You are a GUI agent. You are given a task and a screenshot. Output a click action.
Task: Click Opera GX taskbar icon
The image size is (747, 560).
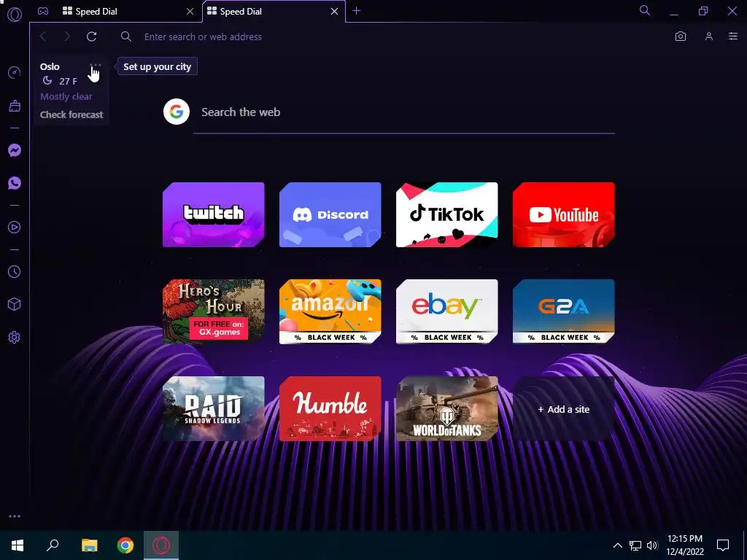tap(161, 545)
